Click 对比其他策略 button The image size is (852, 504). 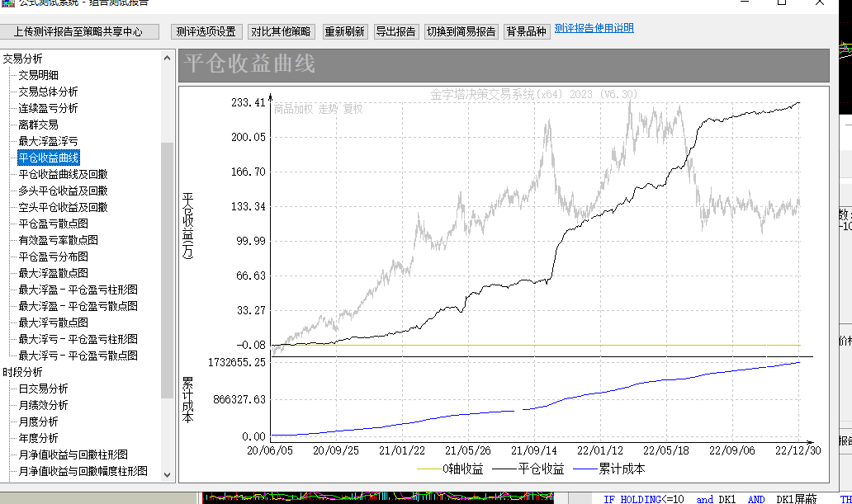click(281, 31)
